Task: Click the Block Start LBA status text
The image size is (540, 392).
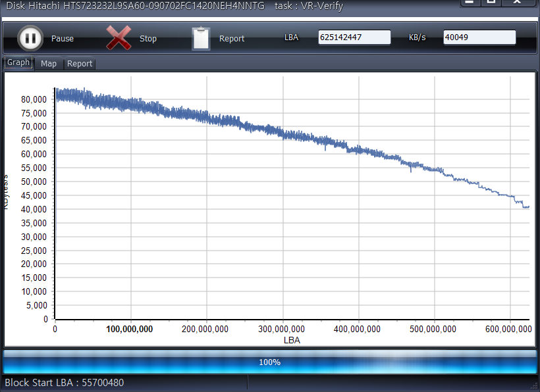Action: (65, 383)
